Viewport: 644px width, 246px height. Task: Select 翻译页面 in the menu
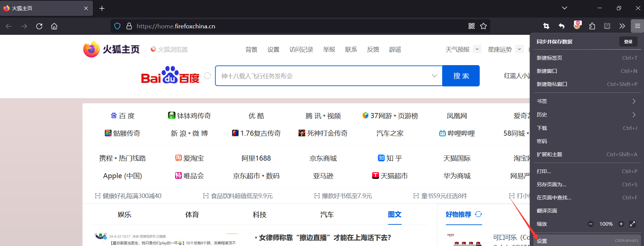[x=587, y=211]
